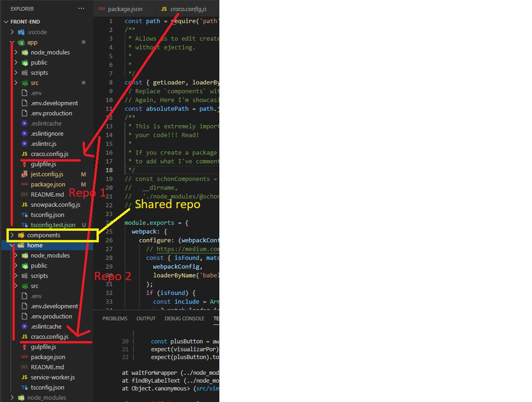The height and width of the screenshot is (402, 532).
Task: Open the src/vie file link in terminal output
Action: pyautogui.click(x=208, y=389)
